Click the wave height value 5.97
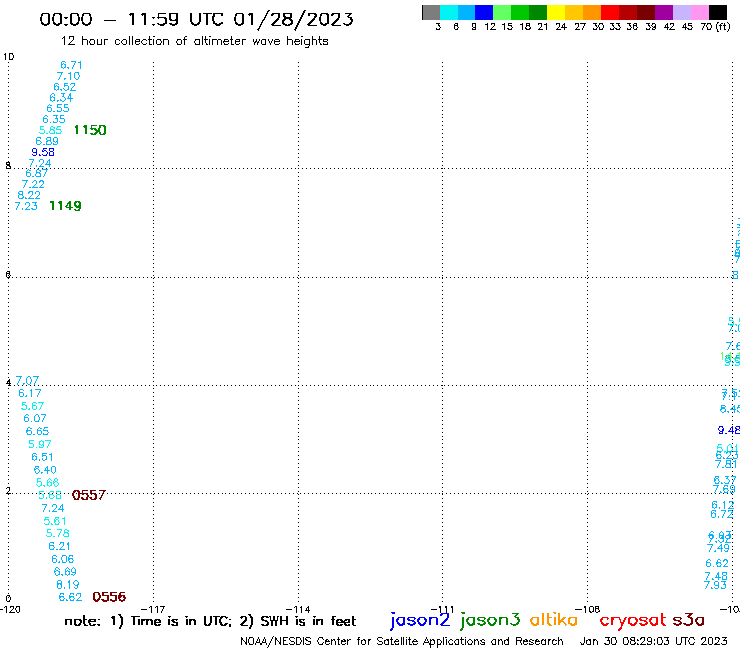Image resolution: width=740 pixels, height=650 pixels. [x=40, y=444]
